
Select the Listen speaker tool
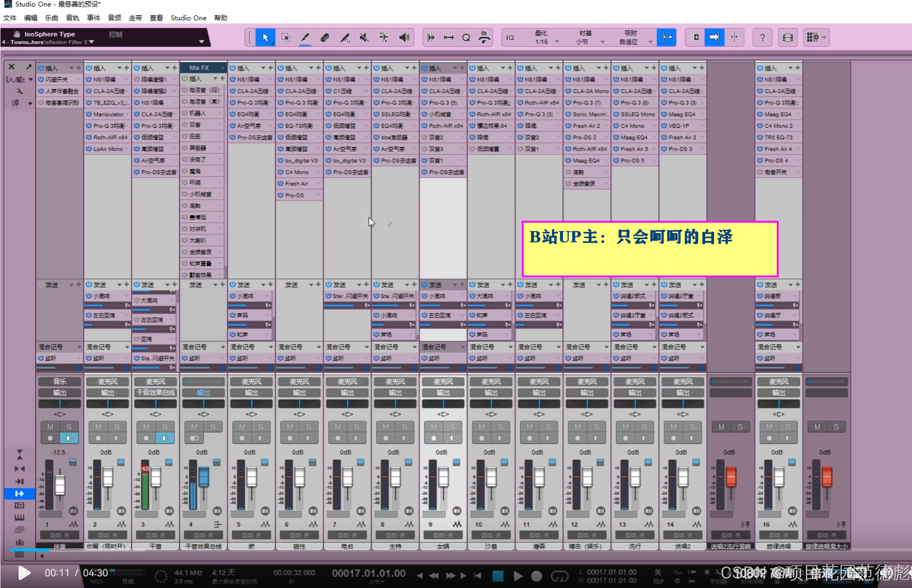(x=404, y=37)
